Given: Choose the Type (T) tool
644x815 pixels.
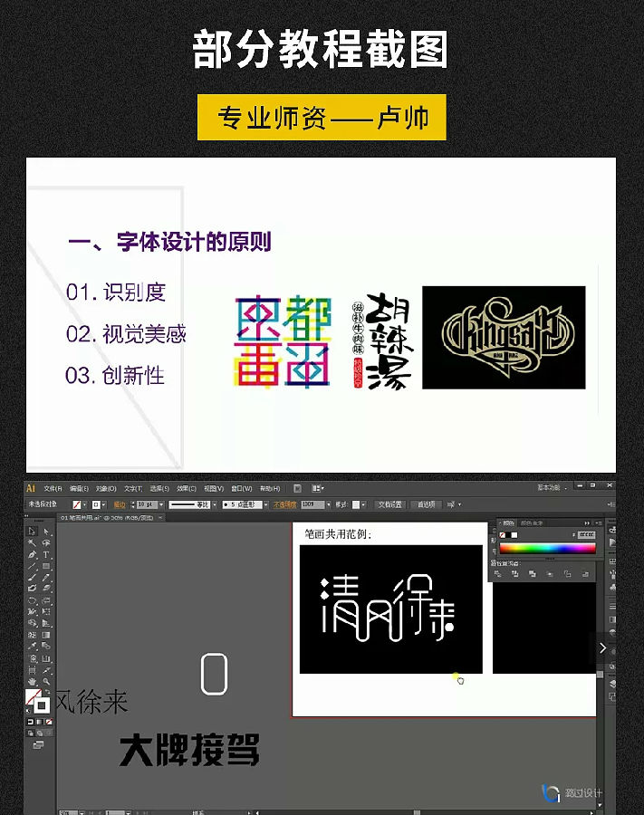Looking at the screenshot, I should point(45,554).
